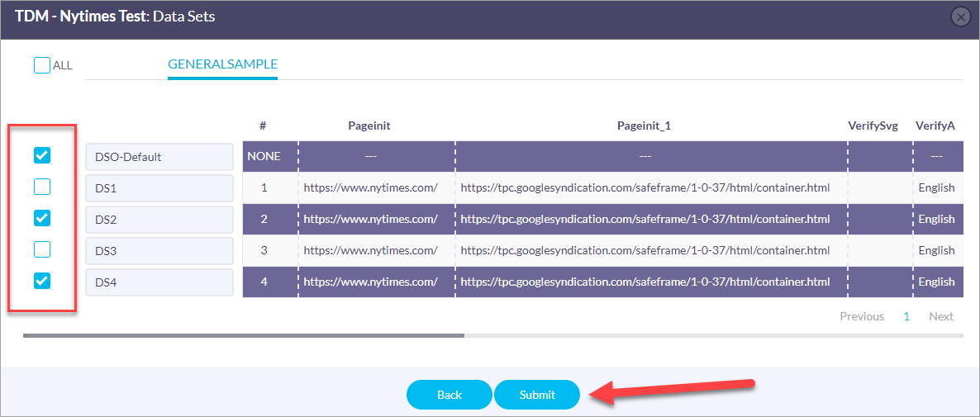Click row 4 googlesyndication container URL
Image resolution: width=980 pixels, height=417 pixels.
pos(645,282)
